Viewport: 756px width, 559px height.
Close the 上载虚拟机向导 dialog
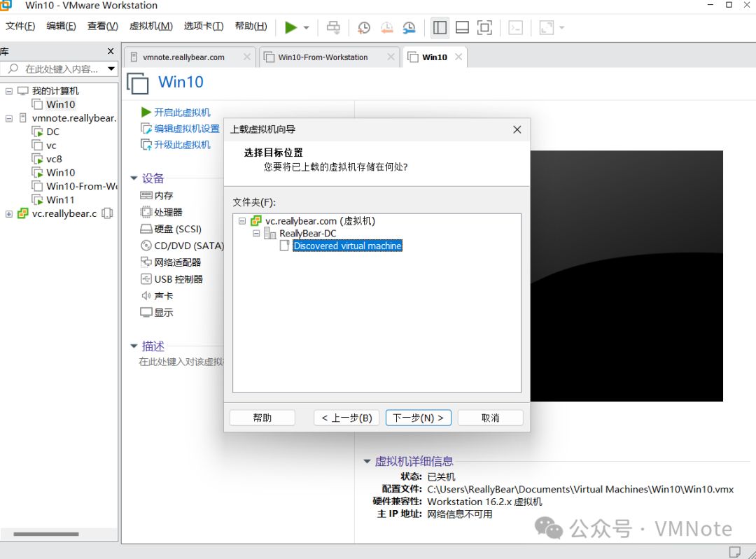tap(517, 129)
